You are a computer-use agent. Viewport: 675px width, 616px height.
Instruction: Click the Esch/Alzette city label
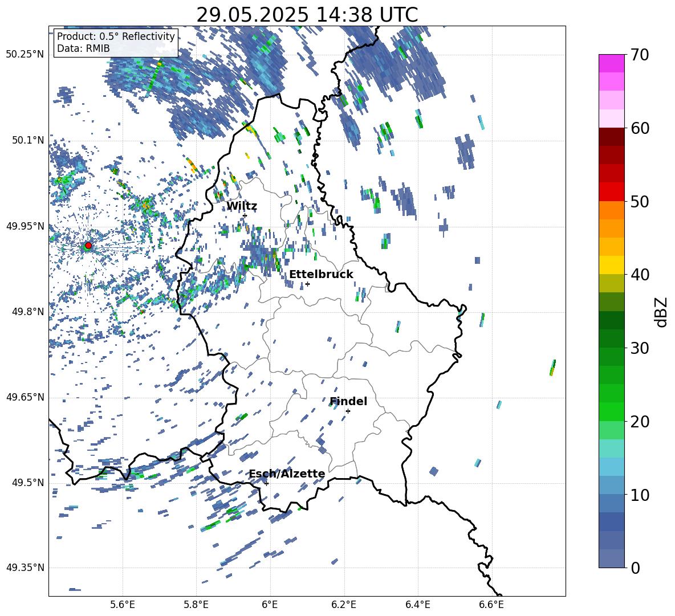(287, 474)
